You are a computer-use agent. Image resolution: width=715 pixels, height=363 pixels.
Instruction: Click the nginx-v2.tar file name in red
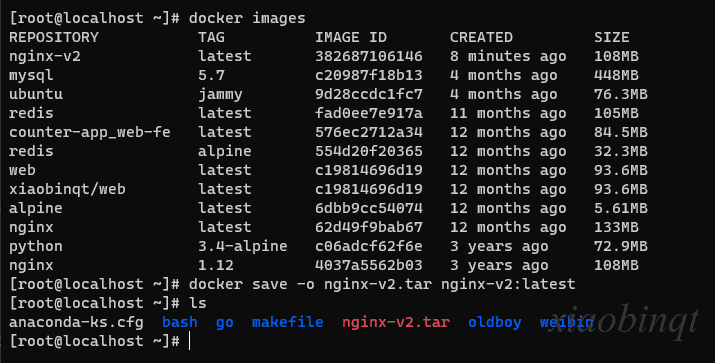[396, 322]
